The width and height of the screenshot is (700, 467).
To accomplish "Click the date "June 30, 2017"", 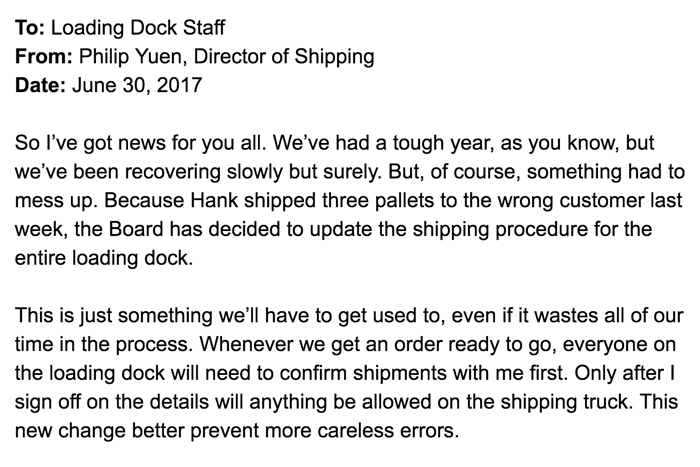I will tap(136, 85).
